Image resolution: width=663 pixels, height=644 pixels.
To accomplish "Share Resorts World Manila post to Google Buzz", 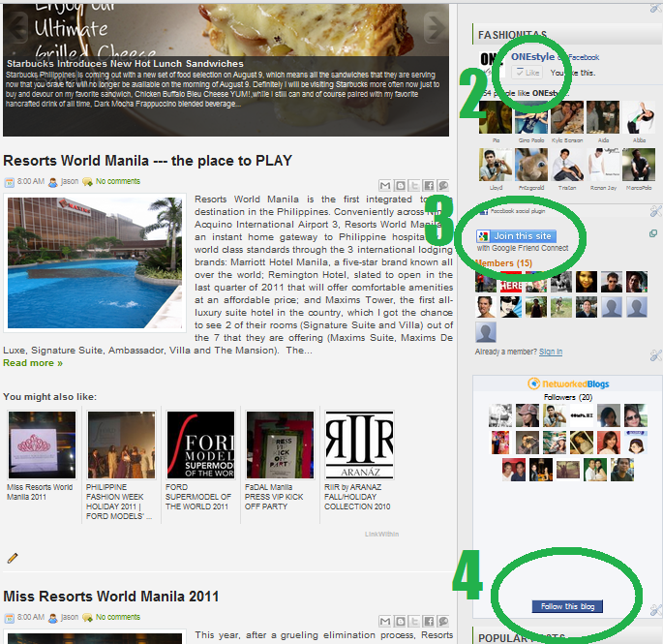I will tap(443, 185).
